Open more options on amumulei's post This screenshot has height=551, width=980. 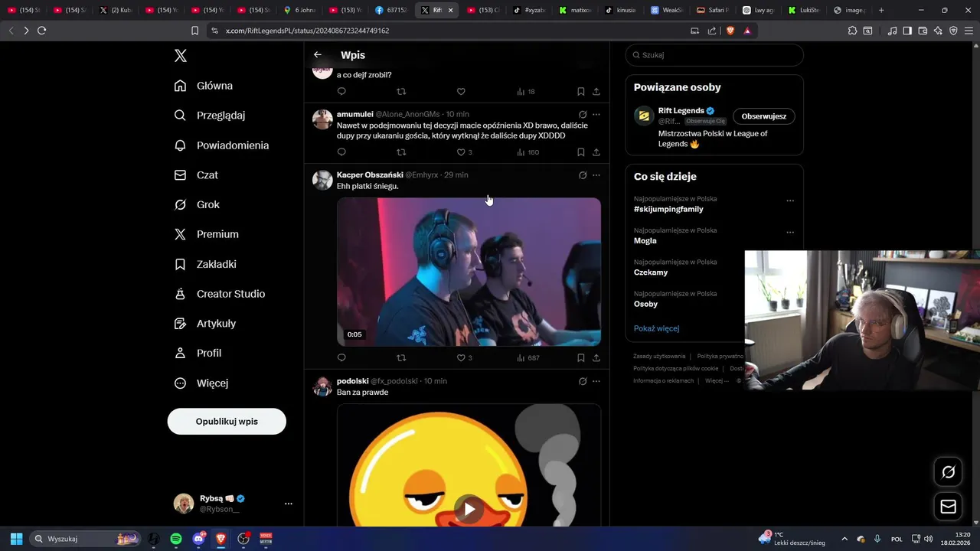(x=596, y=114)
